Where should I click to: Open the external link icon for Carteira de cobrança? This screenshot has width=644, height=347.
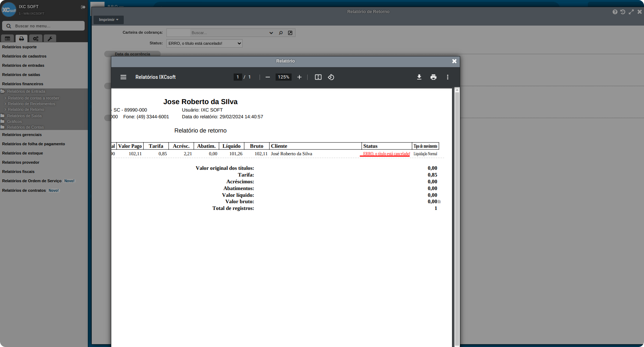[290, 33]
